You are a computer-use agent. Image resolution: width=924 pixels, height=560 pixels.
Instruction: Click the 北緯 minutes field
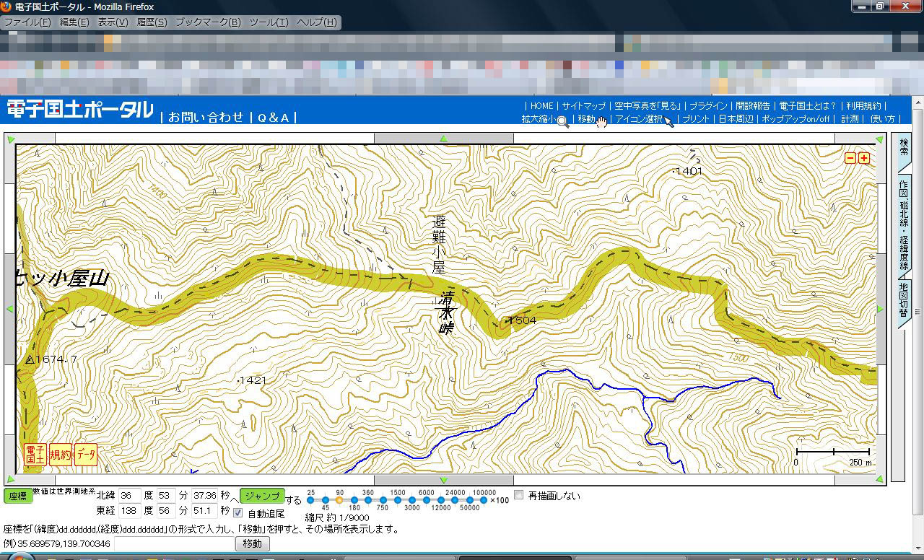(x=167, y=496)
